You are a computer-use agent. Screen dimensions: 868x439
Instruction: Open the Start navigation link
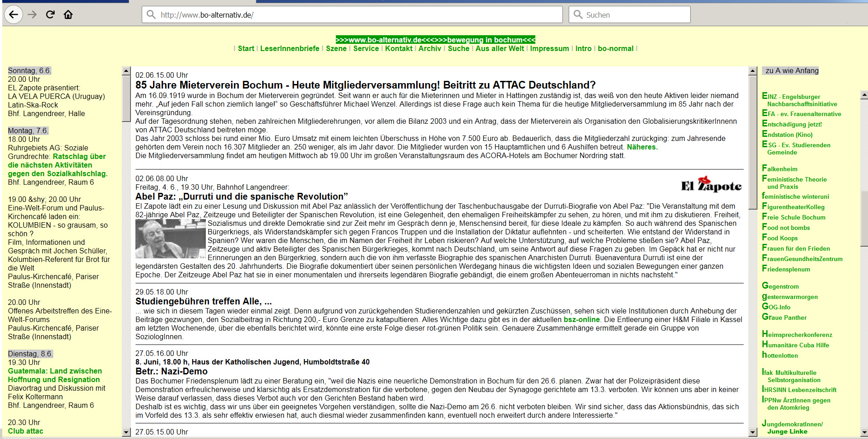tap(246, 48)
